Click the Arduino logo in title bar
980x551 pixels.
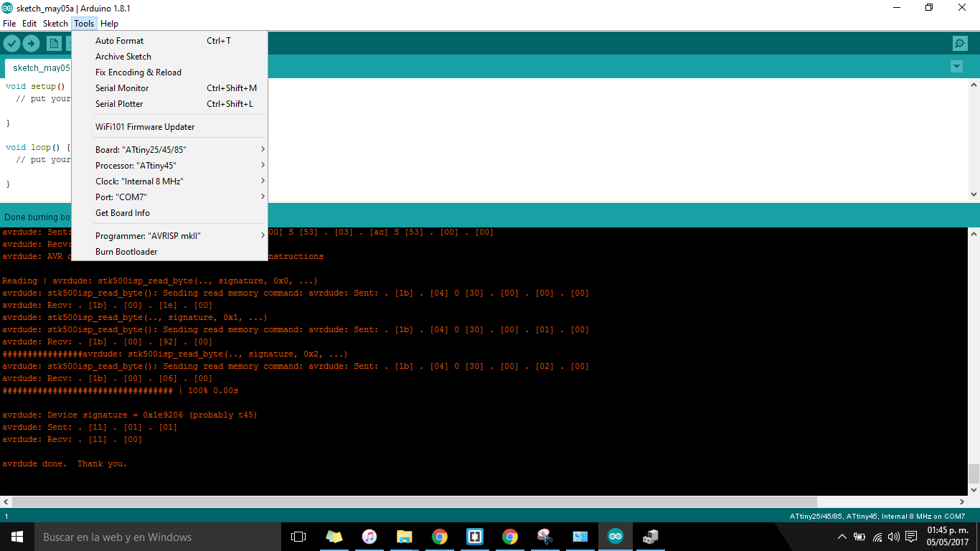[x=7, y=8]
